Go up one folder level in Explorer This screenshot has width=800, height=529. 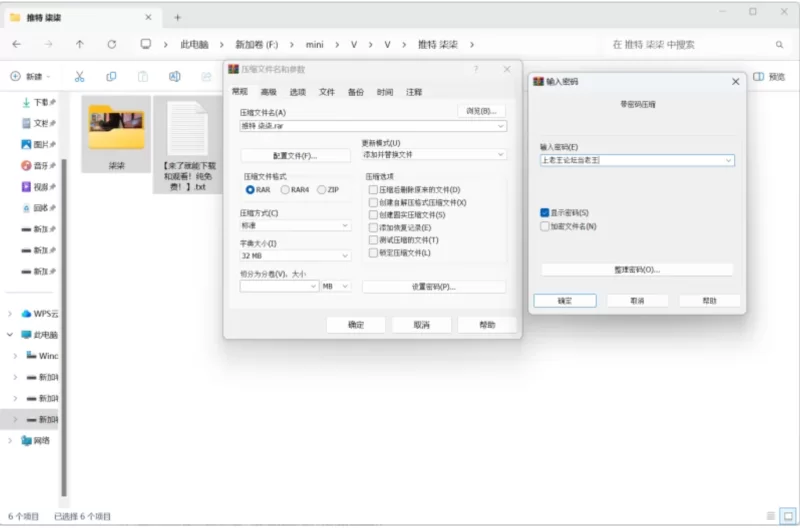[80, 44]
